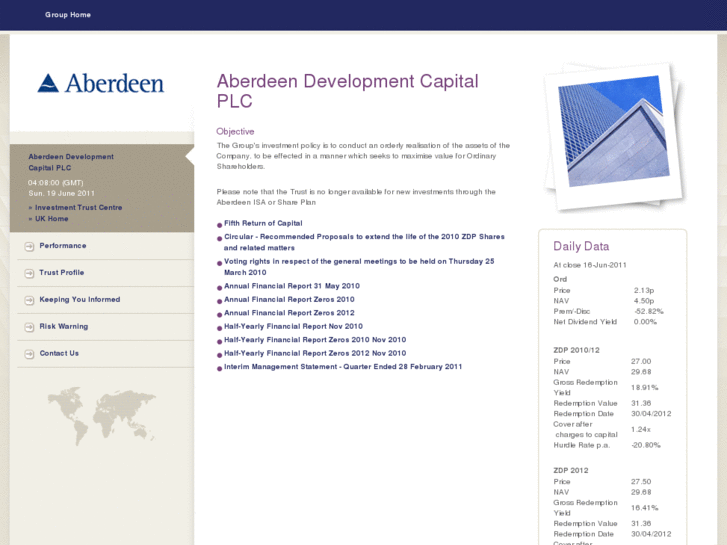Open Fifth Return of Capital document

pyautogui.click(x=263, y=223)
